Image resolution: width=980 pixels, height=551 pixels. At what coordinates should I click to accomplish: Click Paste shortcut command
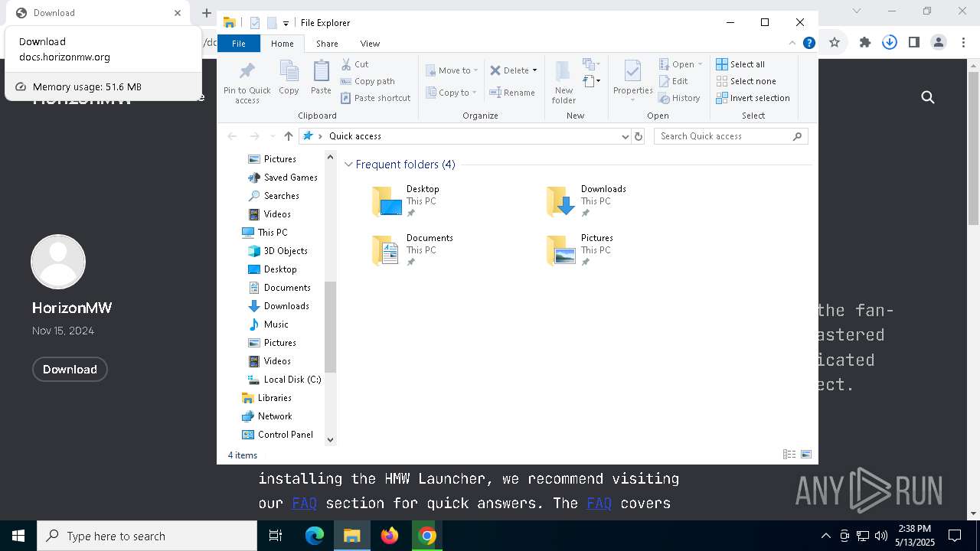point(375,98)
